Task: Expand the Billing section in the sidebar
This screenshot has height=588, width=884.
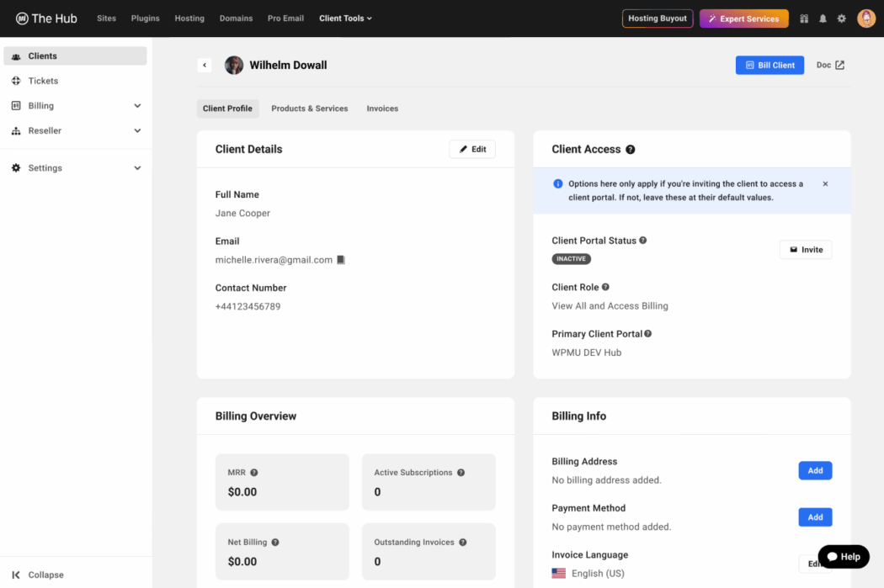Action: (76, 105)
